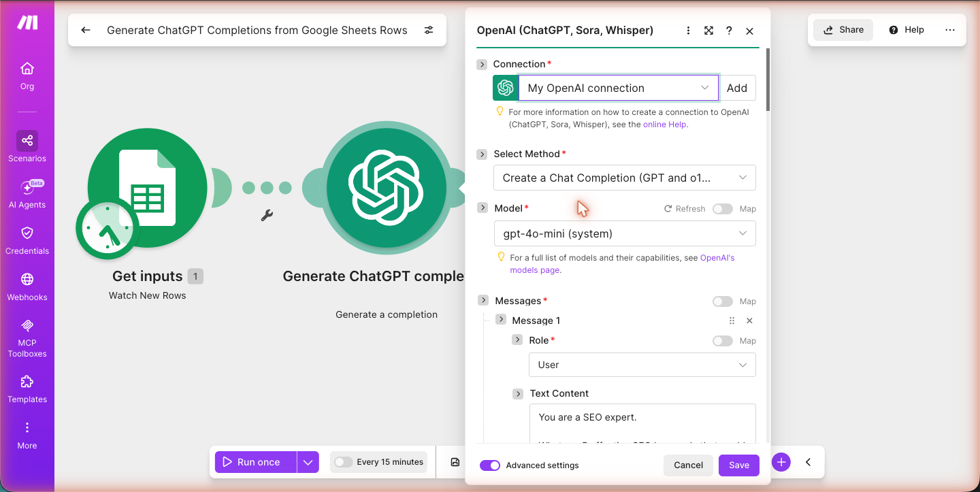Viewport: 980px width, 492px height.
Task: Click into the Text Content text area
Action: tap(642, 423)
